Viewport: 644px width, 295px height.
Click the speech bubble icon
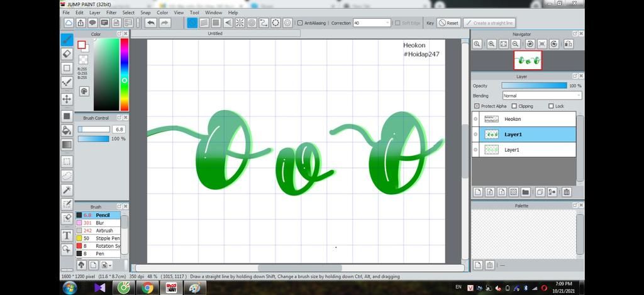(x=93, y=23)
